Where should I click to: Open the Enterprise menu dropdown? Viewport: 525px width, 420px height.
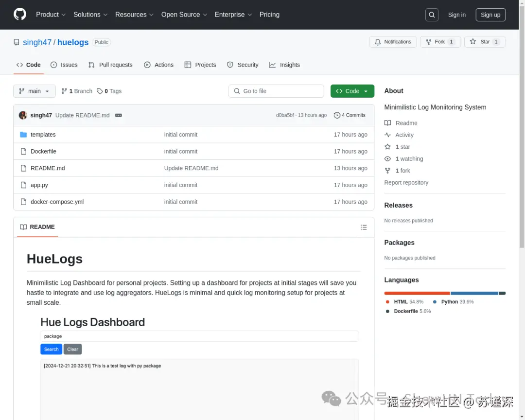click(x=233, y=15)
